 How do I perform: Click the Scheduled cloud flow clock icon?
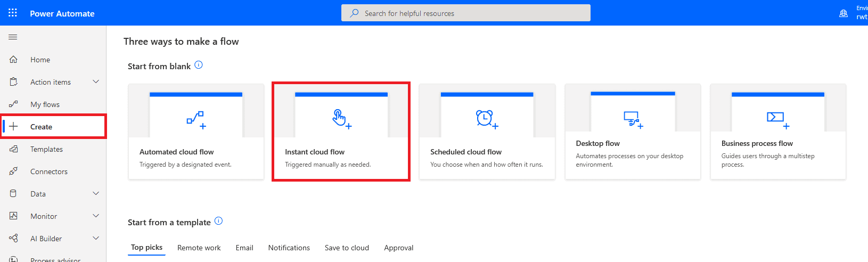point(487,119)
